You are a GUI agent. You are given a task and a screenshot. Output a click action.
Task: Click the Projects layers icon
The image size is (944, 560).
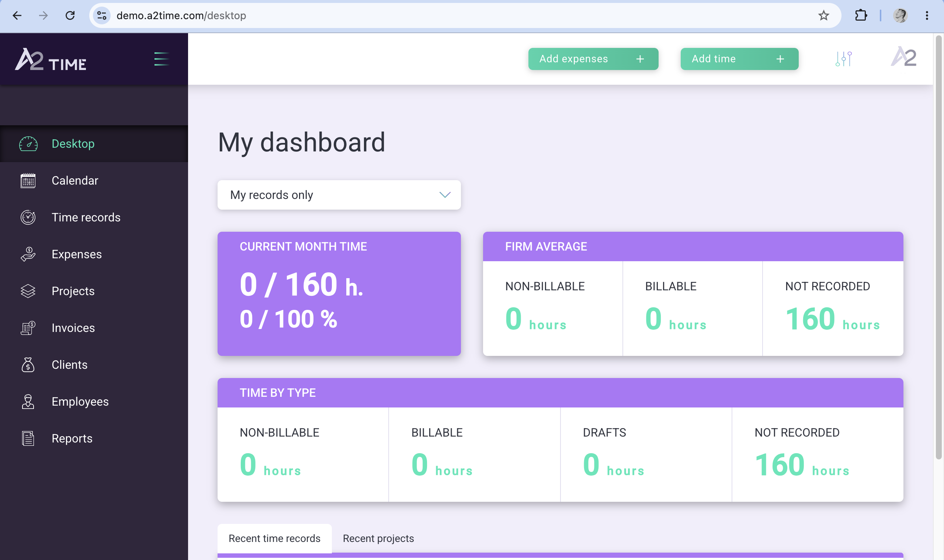[28, 291]
